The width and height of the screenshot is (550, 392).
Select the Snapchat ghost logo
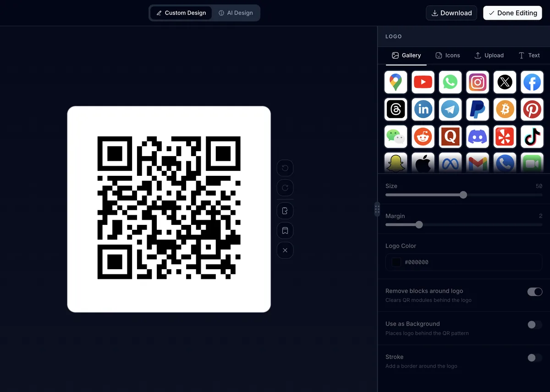click(x=396, y=163)
